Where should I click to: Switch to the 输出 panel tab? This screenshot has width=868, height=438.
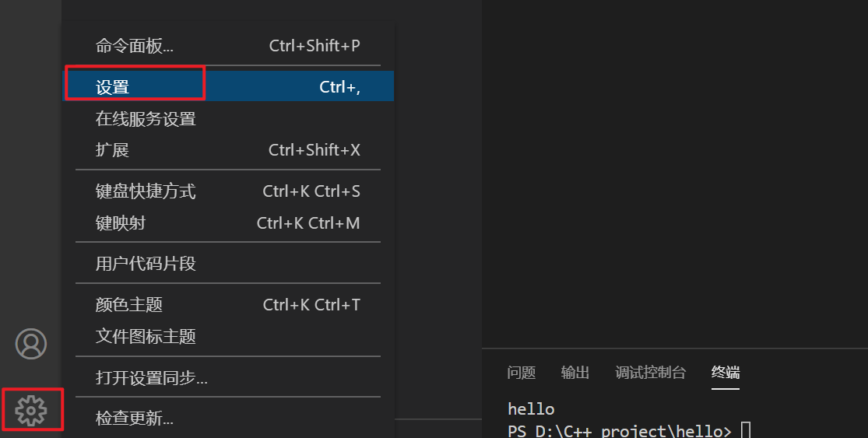coord(575,372)
